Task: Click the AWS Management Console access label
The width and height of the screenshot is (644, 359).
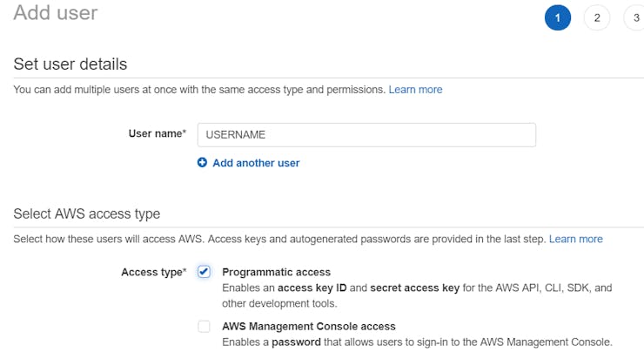Action: coord(309,326)
